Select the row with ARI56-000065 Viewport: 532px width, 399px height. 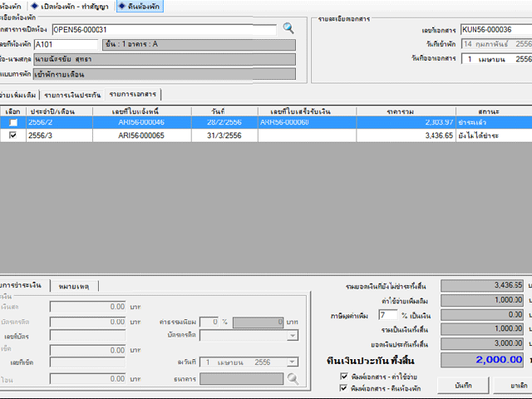(141, 135)
